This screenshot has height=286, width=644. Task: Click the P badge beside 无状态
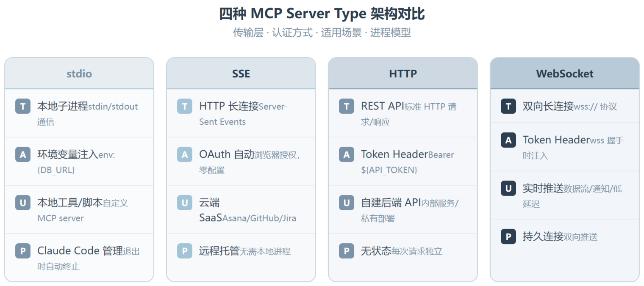click(347, 251)
